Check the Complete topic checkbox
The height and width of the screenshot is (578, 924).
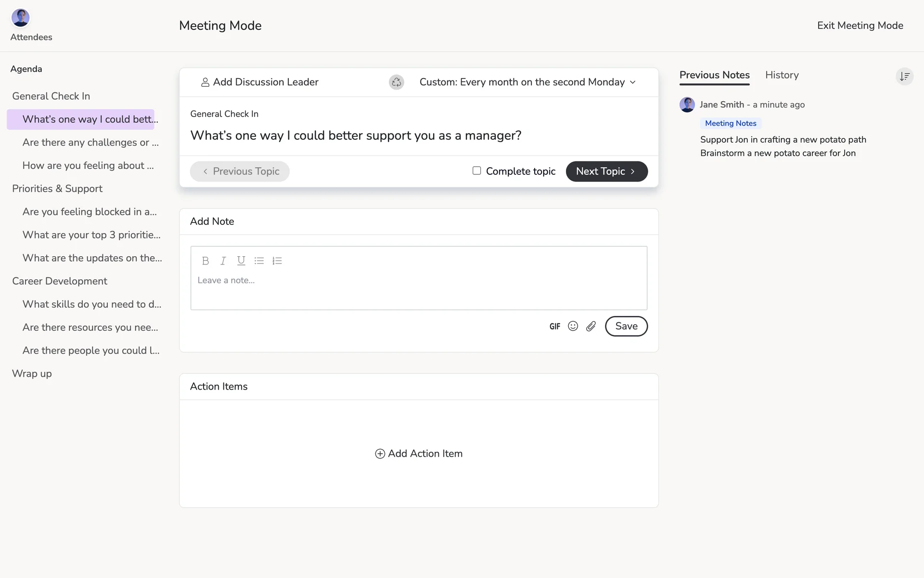476,171
